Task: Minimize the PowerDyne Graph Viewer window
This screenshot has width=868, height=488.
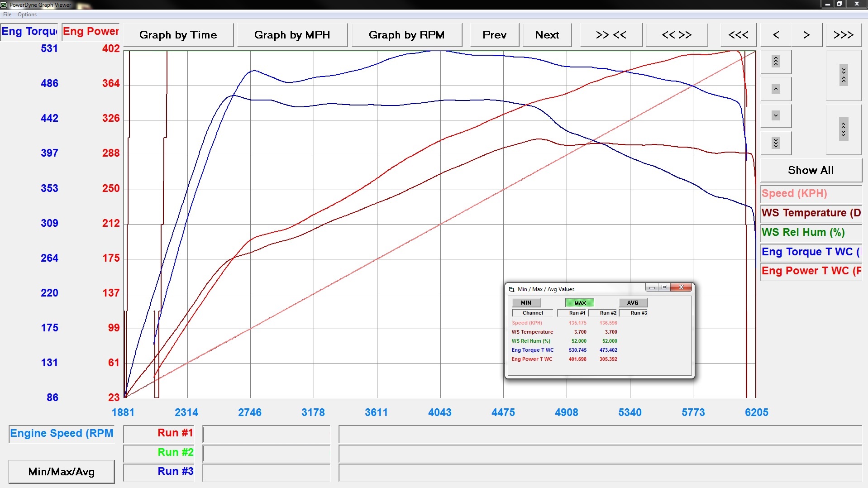Action: (x=827, y=4)
